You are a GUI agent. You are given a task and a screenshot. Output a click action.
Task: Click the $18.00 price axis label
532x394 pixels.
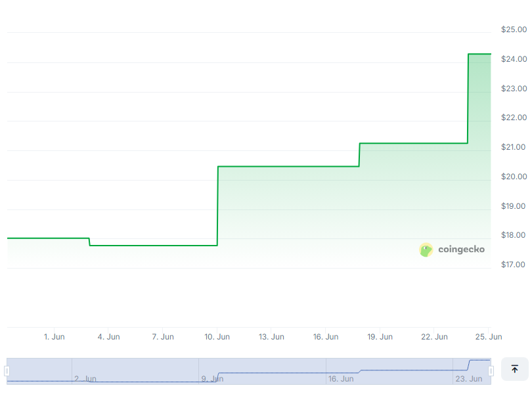tap(513, 235)
